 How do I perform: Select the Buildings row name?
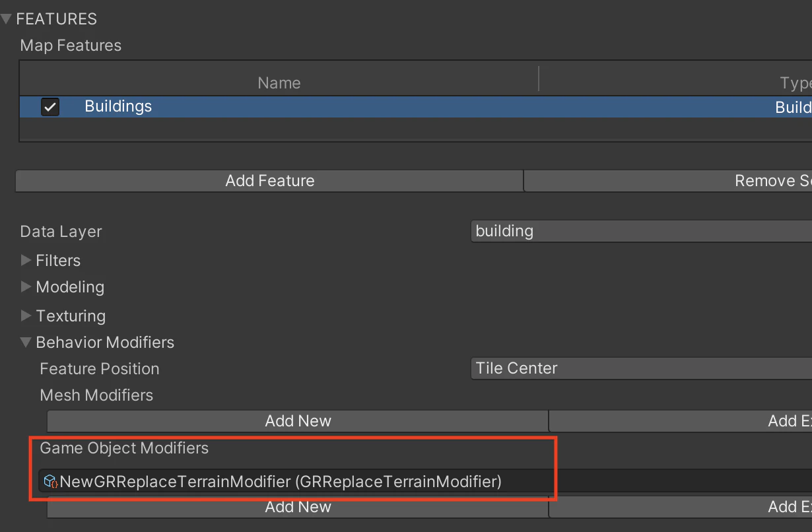click(118, 106)
